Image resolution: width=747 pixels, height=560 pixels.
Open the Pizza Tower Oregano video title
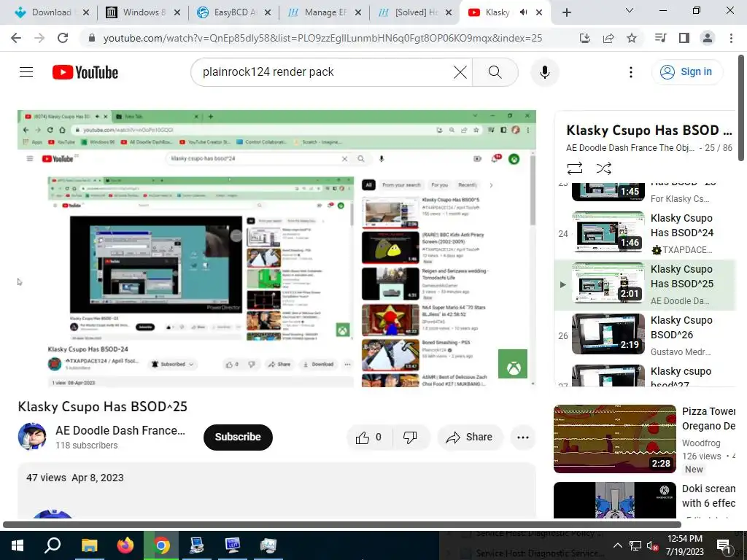tap(708, 419)
